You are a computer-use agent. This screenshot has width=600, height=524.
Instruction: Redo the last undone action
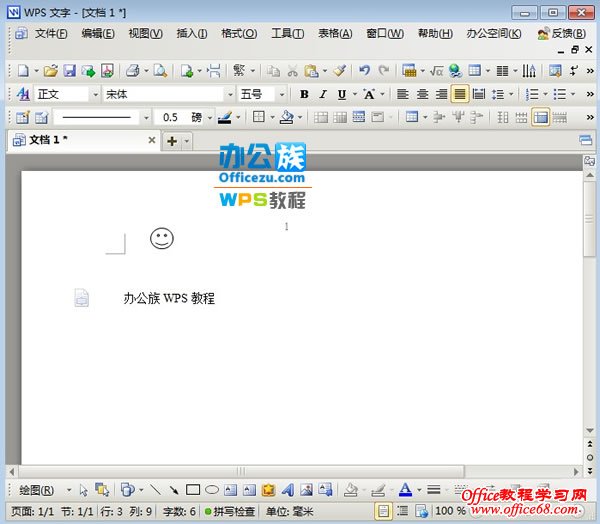coord(383,71)
